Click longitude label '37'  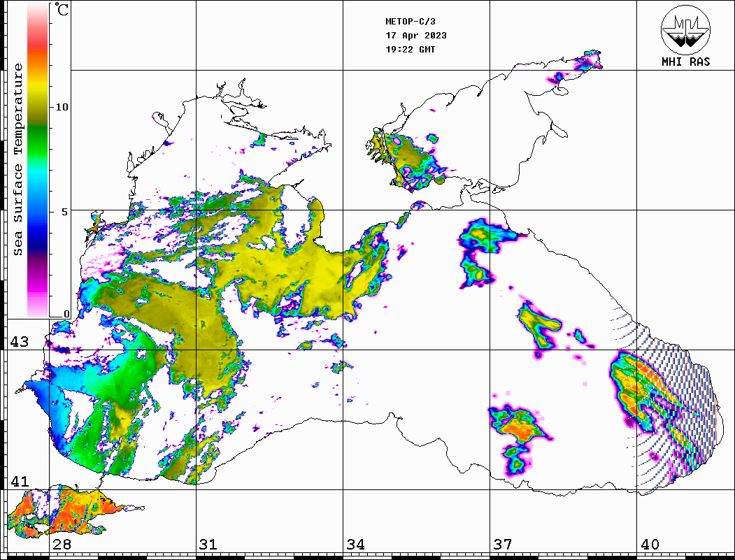click(503, 544)
